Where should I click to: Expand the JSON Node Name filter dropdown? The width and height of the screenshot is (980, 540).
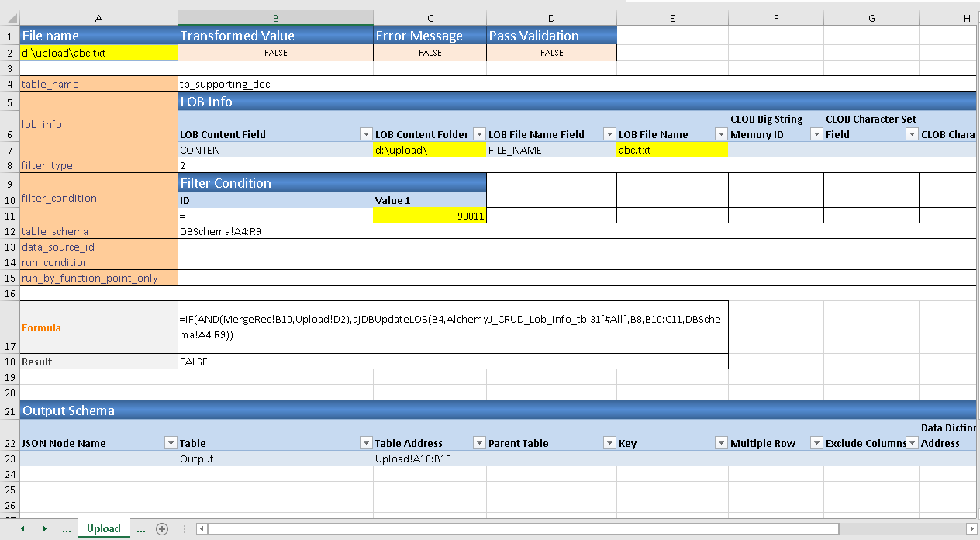(171, 443)
